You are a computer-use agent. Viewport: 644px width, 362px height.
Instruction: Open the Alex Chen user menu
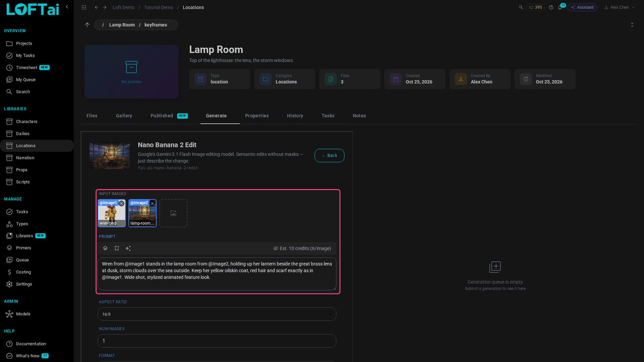pos(619,8)
